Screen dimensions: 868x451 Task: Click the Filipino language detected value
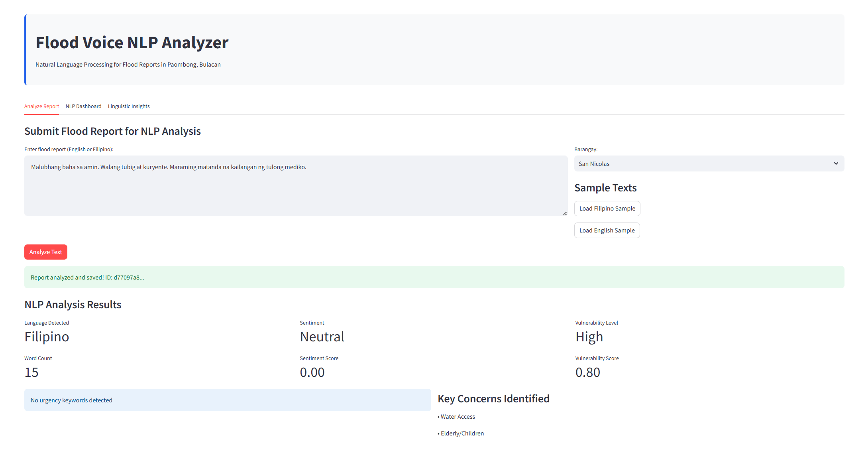click(47, 337)
